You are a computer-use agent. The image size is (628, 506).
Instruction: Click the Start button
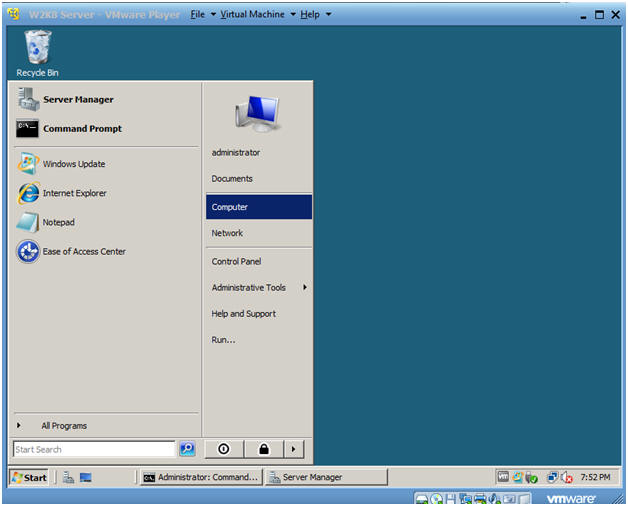coord(29,478)
